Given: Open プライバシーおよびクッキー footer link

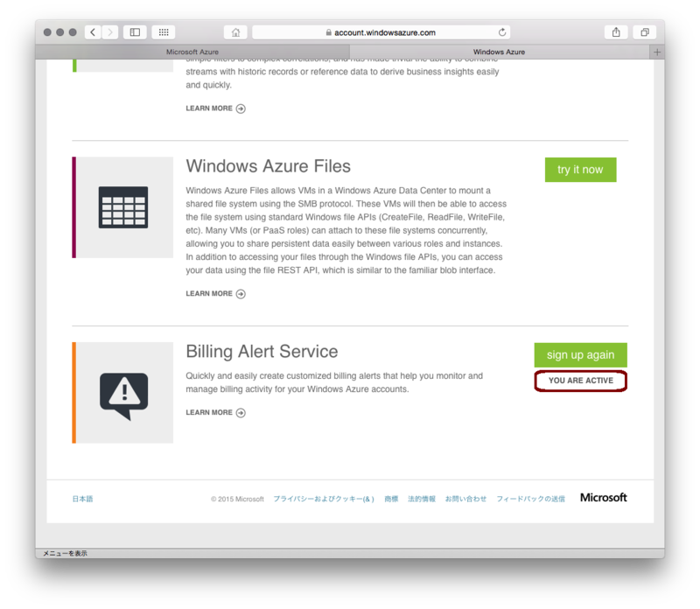Looking at the screenshot, I should pyautogui.click(x=324, y=499).
